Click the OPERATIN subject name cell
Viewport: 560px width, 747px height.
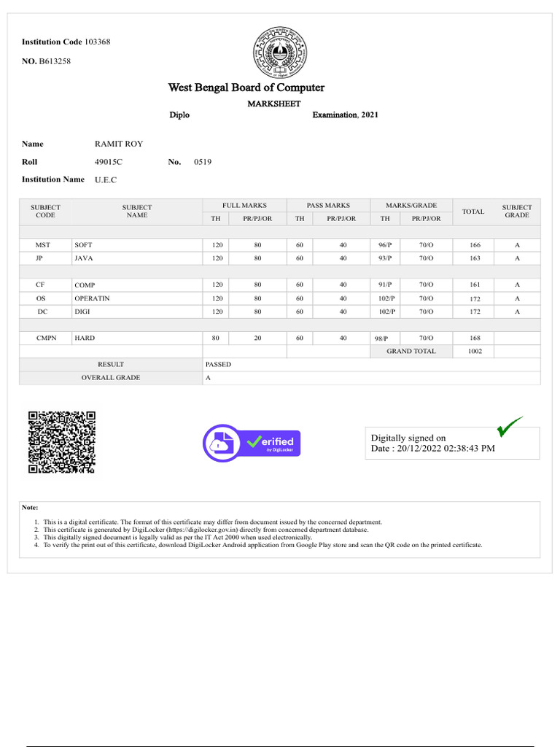coord(137,298)
